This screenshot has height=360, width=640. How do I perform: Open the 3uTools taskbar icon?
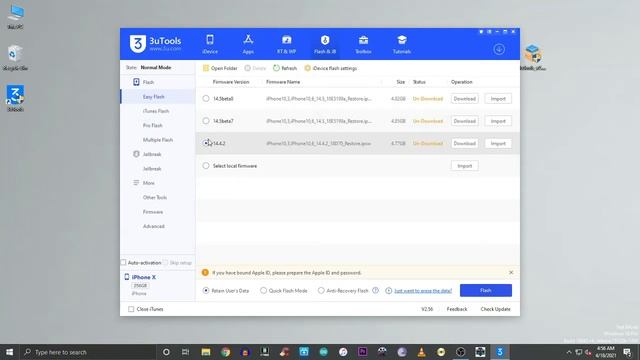[x=500, y=352]
